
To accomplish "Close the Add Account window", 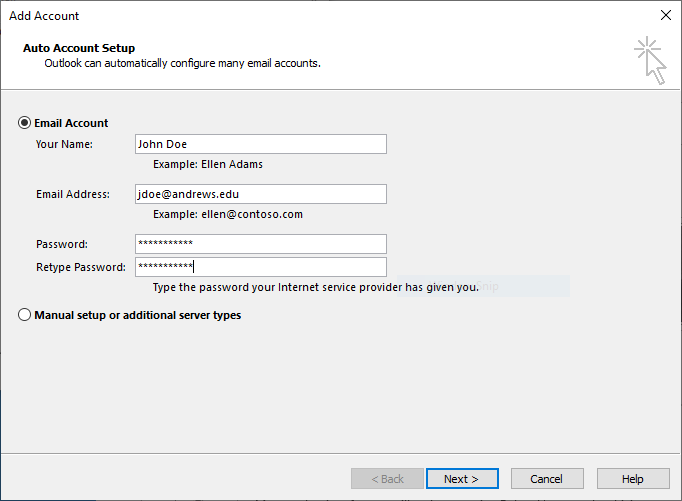I will [665, 15].
